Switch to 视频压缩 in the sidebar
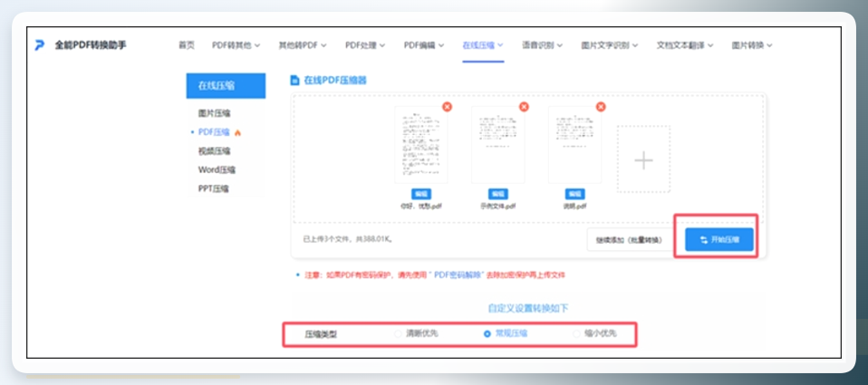Screen dimensions: 868x385 point(214,151)
